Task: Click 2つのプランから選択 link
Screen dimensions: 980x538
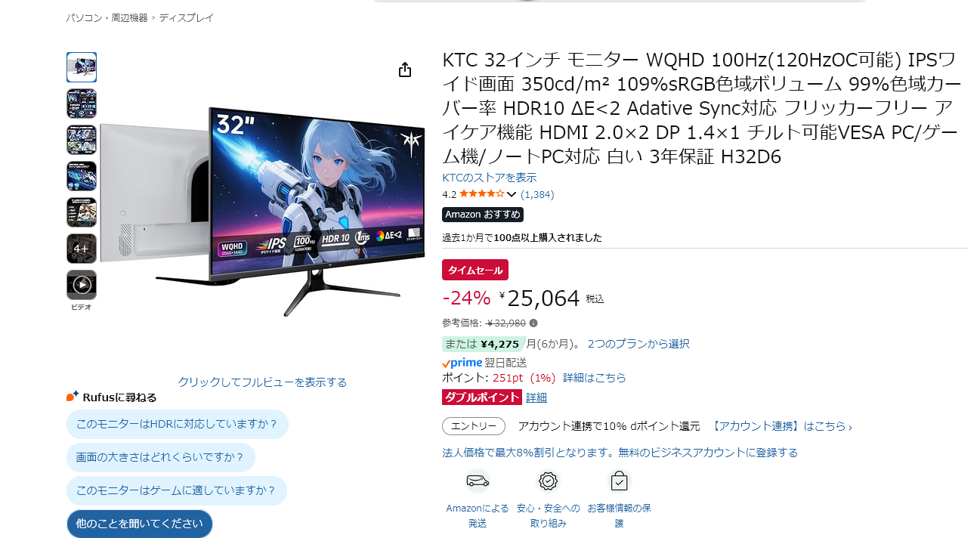Action: (638, 344)
